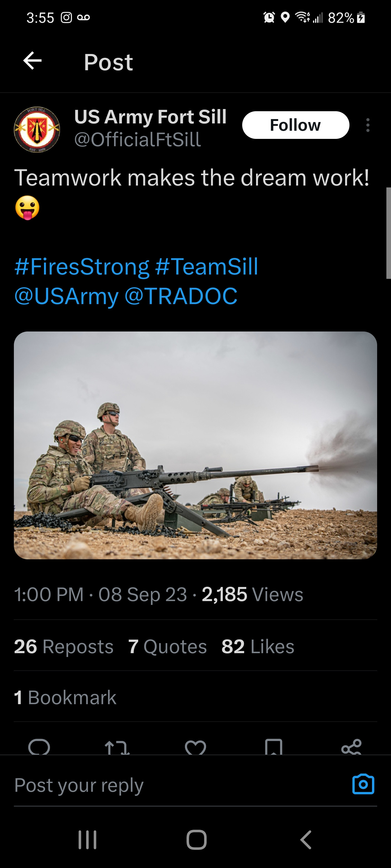
Task: Open the @USArmy mention
Action: (67, 296)
